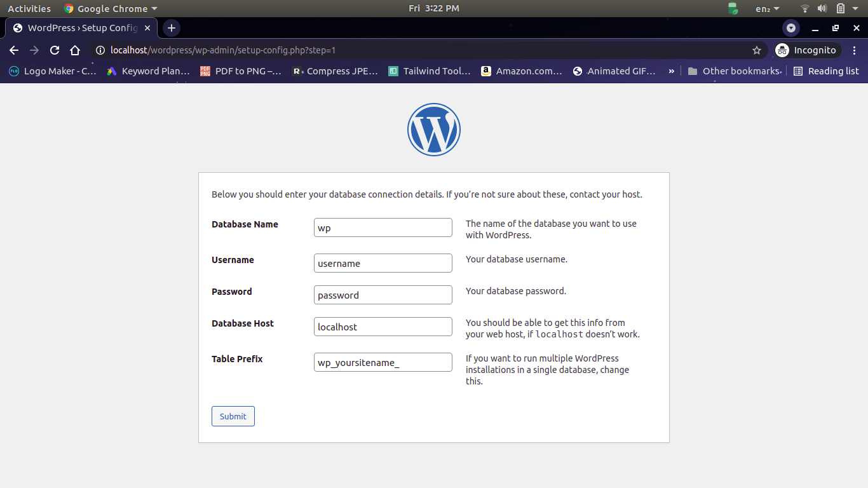This screenshot has height=488, width=868.
Task: Open the Google Chrome application menu
Action: [111, 8]
